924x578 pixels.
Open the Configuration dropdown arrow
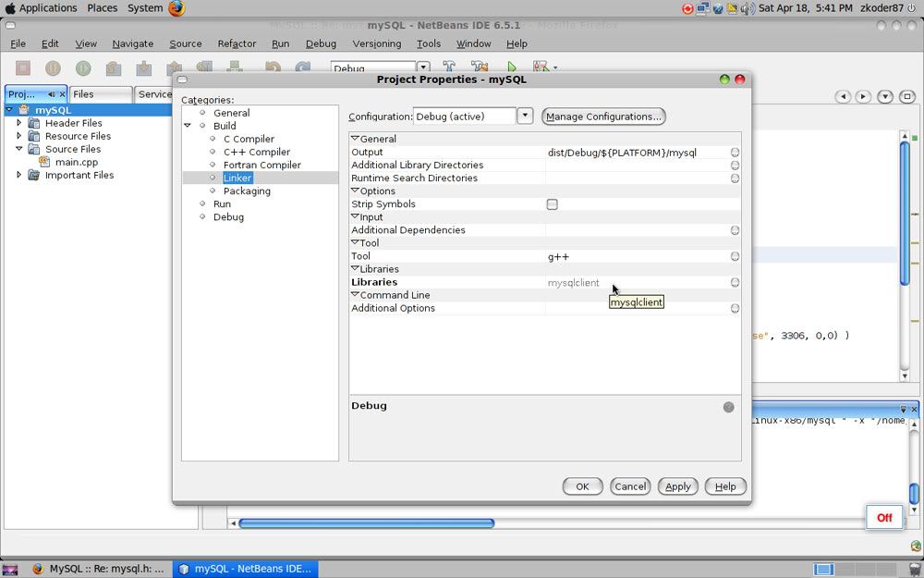[x=525, y=117]
